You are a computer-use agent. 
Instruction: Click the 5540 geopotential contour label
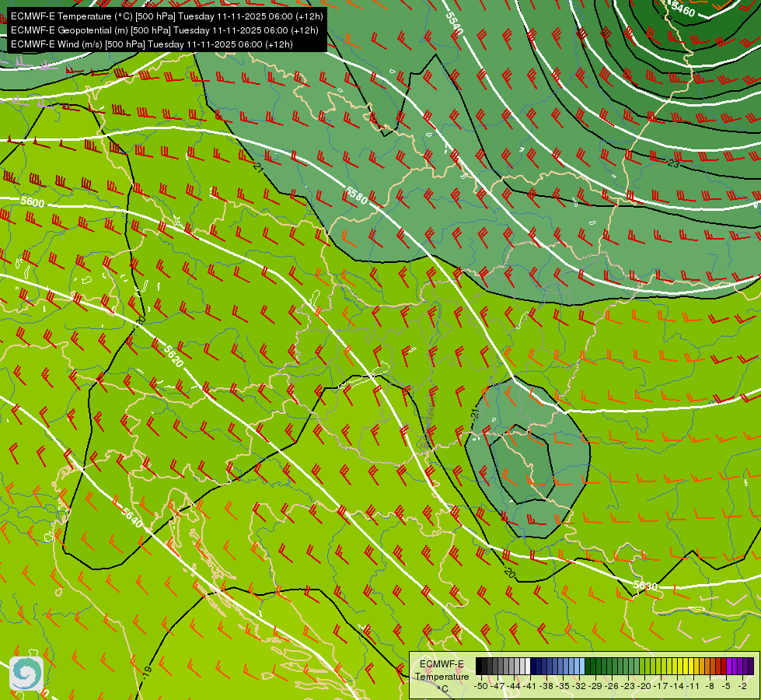click(454, 23)
